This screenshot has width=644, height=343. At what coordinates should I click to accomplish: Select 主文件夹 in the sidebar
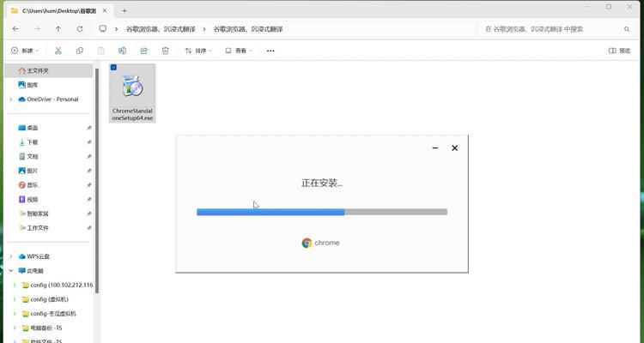click(49, 70)
